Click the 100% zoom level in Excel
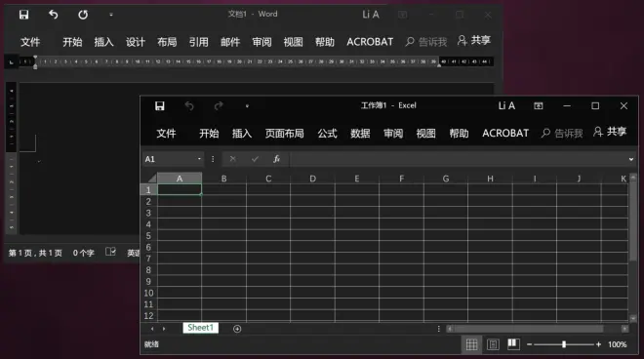The height and width of the screenshot is (359, 644). (618, 344)
